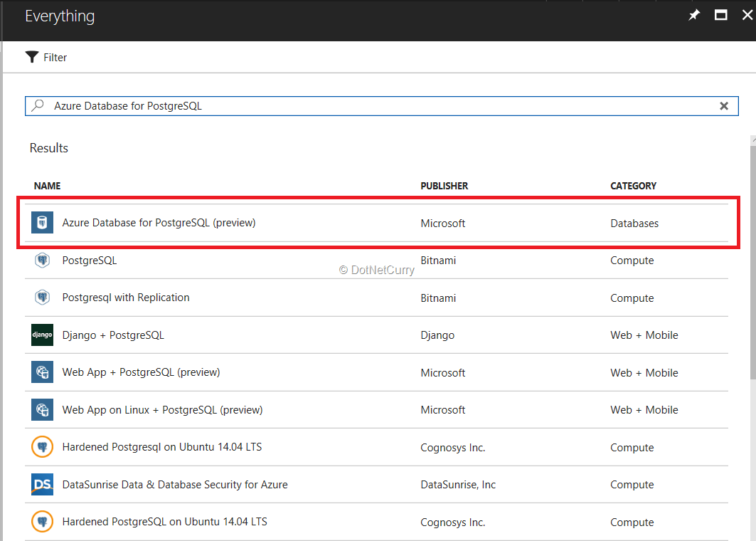Focus the marketplace search input field
This screenshot has width=756, height=541.
pos(382,106)
